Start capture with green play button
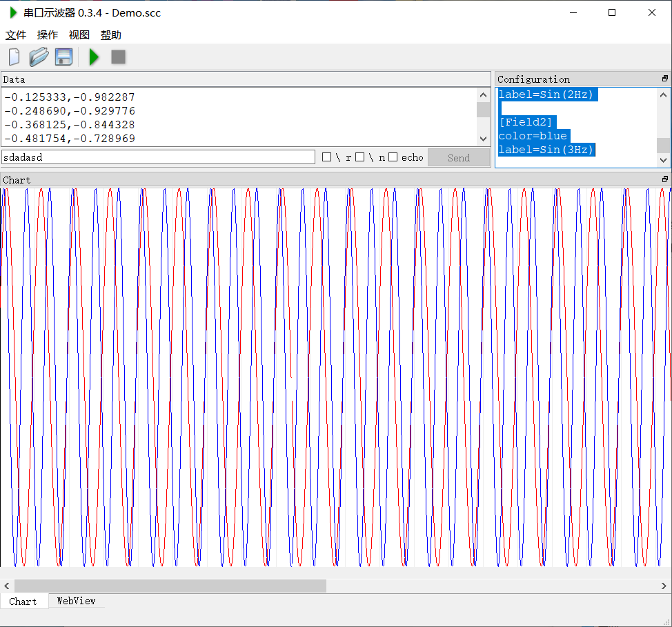Image resolution: width=672 pixels, height=627 pixels. (93, 57)
